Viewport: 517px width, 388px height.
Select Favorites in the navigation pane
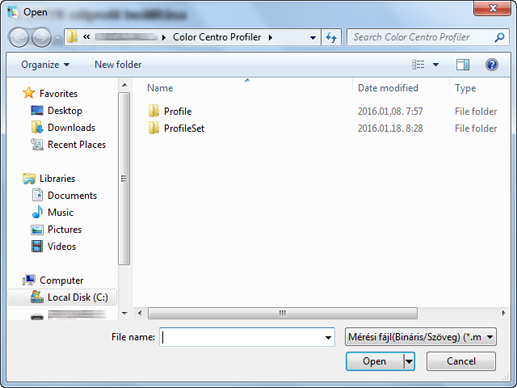(58, 93)
